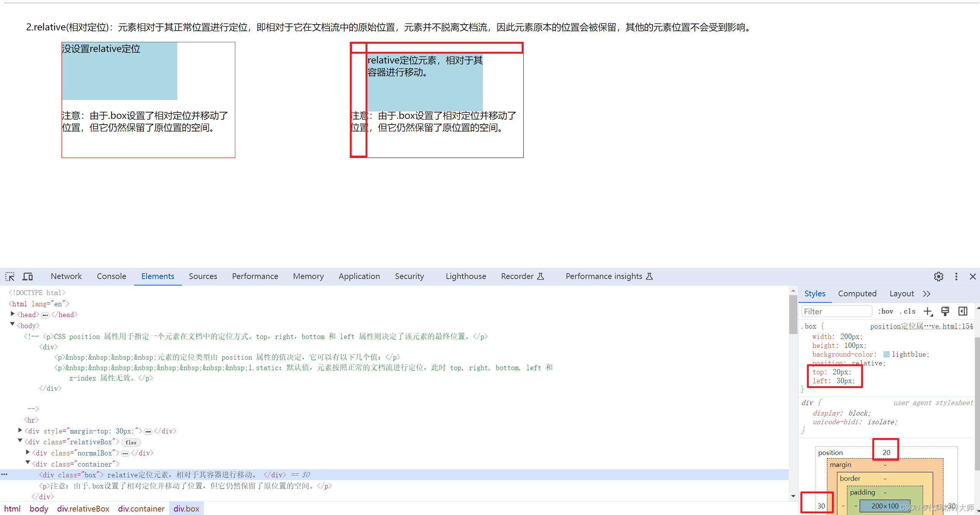The image size is (980, 515).
Task: Toggle the :hov element state panel
Action: pyautogui.click(x=885, y=311)
